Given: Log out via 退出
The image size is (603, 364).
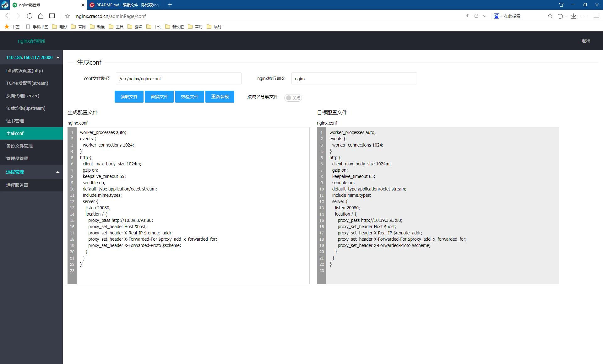Looking at the screenshot, I should pos(586,41).
